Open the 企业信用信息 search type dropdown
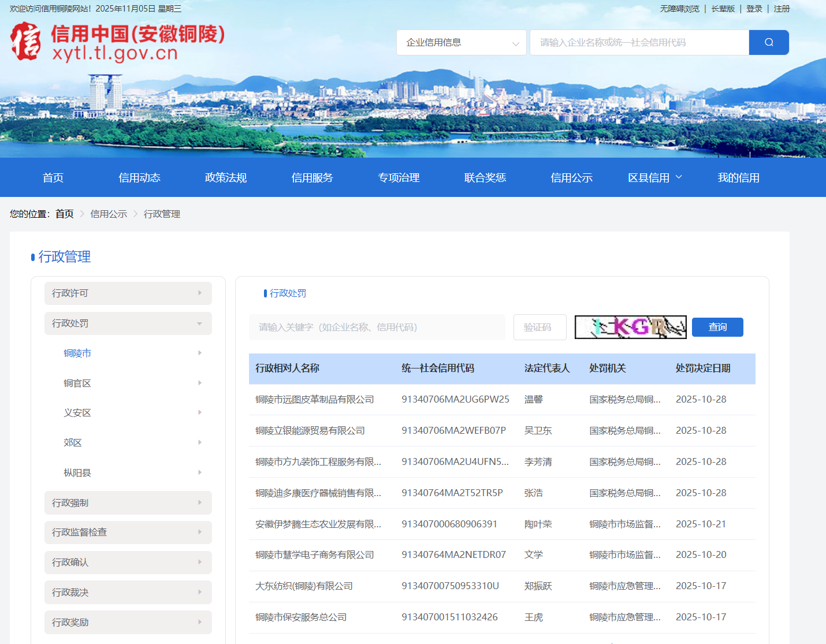The height and width of the screenshot is (644, 826). click(x=460, y=42)
